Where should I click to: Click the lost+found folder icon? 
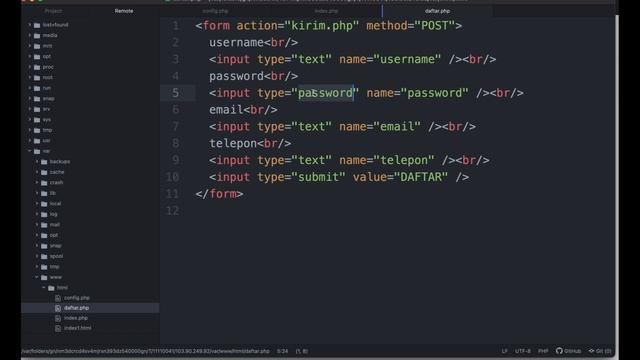[37, 25]
